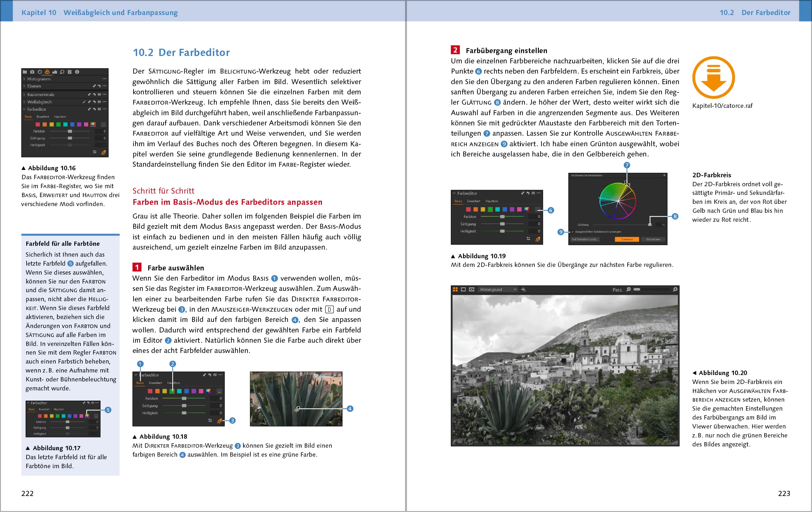Click the Zuweisen button
Viewport: 812px width, 512px height.
tap(627, 239)
